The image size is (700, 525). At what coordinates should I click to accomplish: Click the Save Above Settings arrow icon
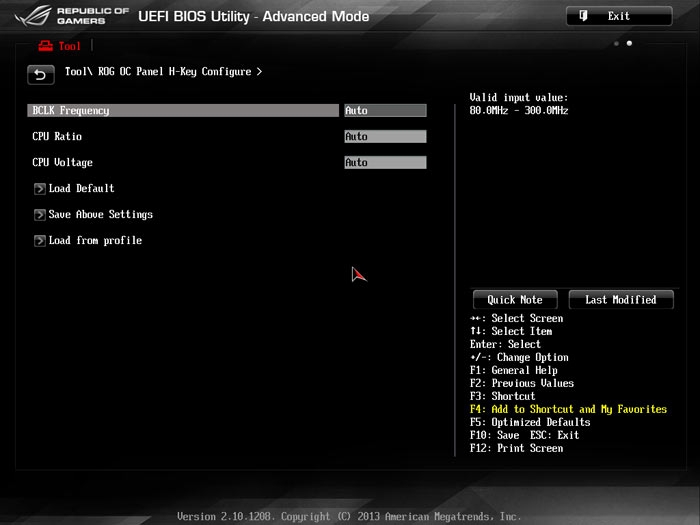click(x=40, y=214)
